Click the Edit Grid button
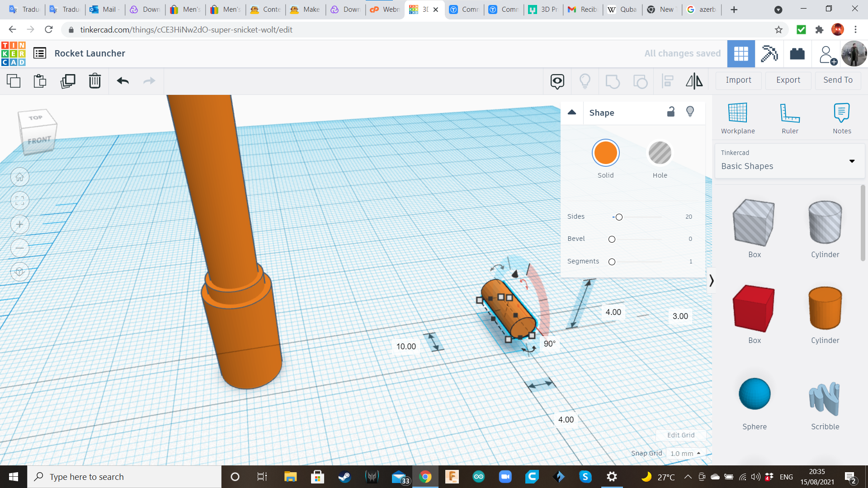 (x=681, y=435)
